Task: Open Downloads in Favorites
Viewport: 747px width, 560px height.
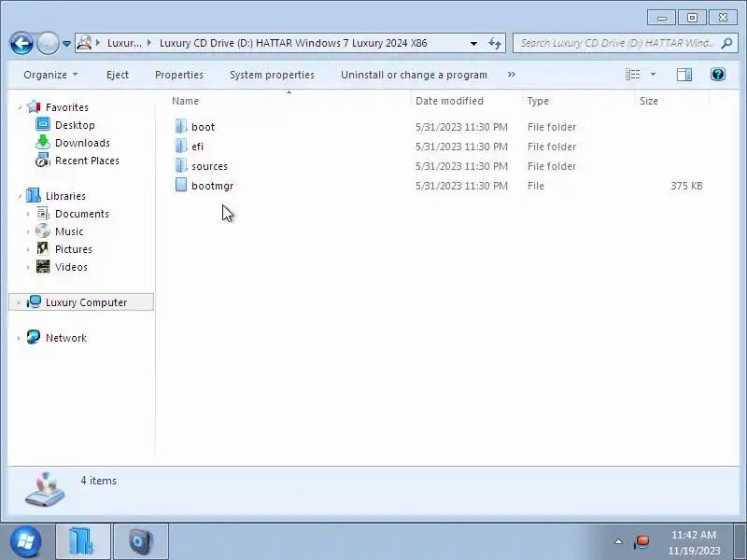Action: (82, 143)
